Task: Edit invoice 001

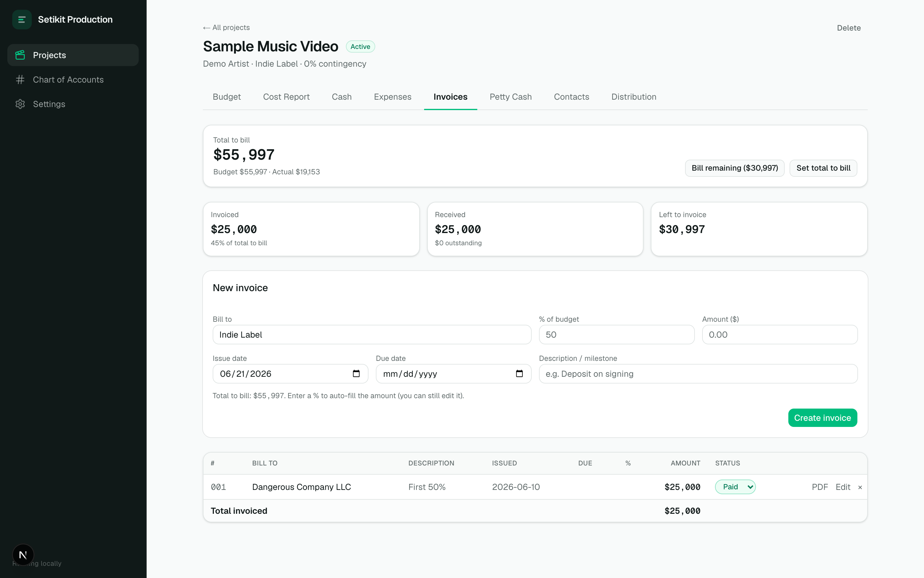Action: point(843,487)
